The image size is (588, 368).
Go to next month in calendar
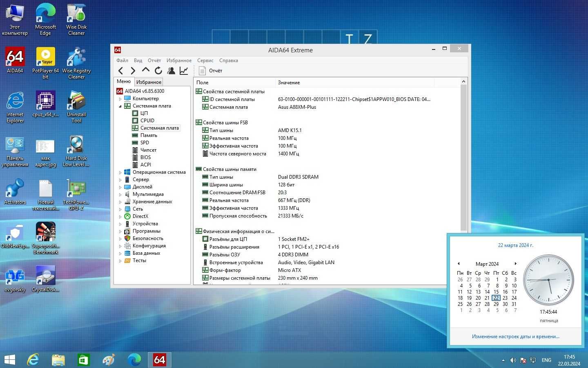(515, 264)
